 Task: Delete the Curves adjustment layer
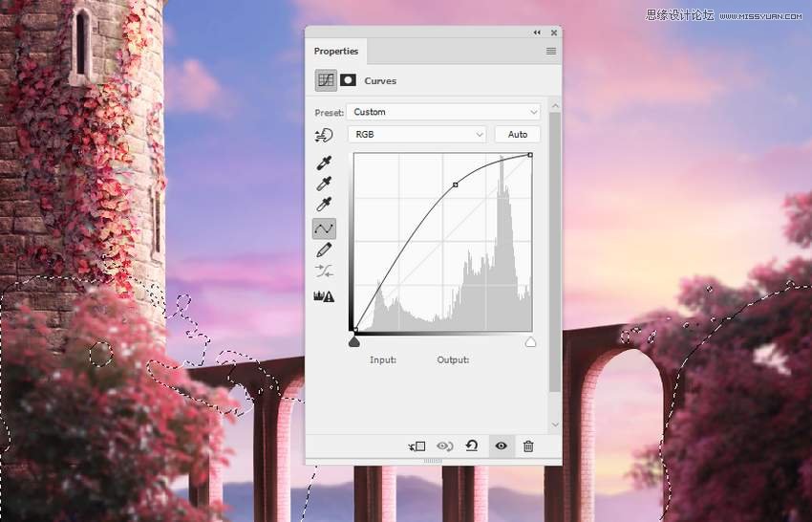pos(528,446)
